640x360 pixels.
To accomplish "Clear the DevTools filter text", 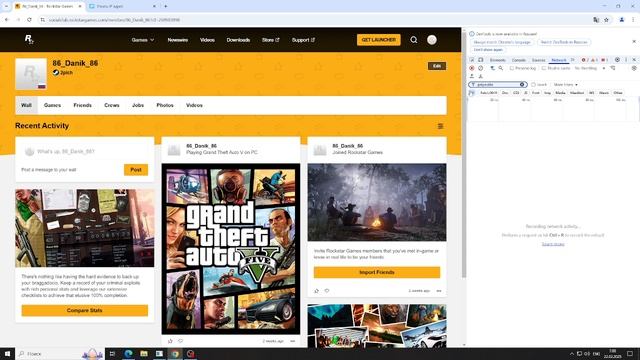I will click(x=522, y=84).
